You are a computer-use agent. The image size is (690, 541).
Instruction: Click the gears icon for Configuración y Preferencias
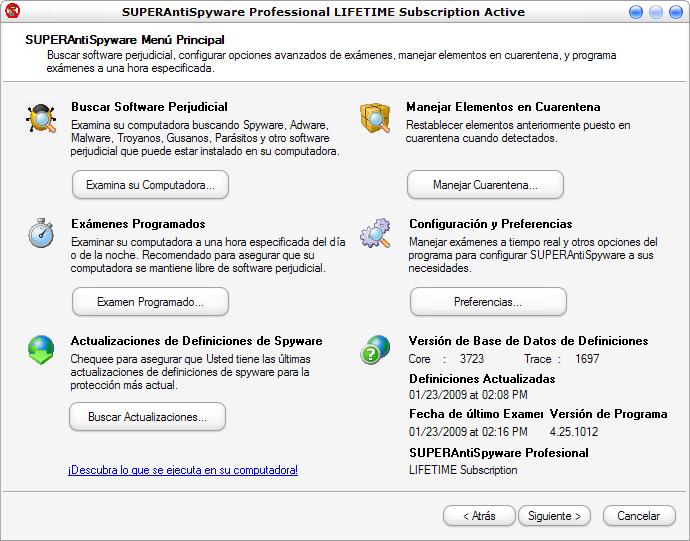tap(375, 234)
